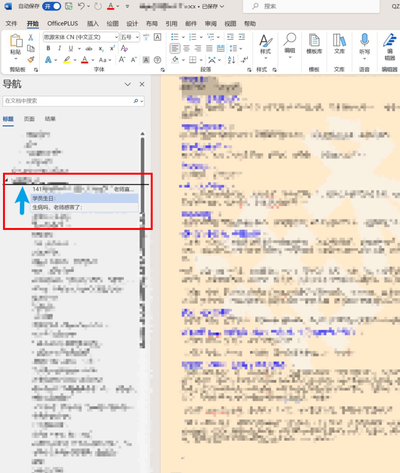
Task: Switch to the OfficePLUS tab
Action: (x=62, y=23)
